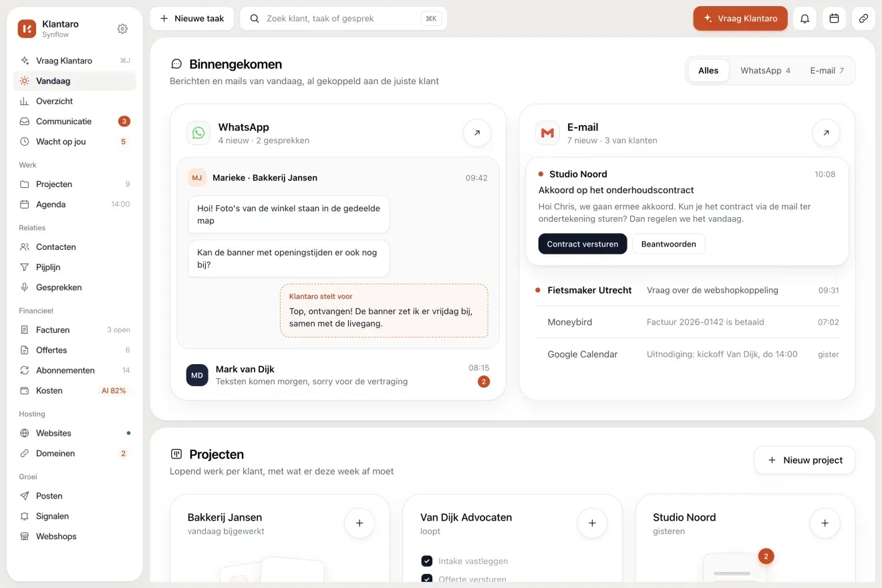Open Vandaag in the sidebar

coord(75,81)
